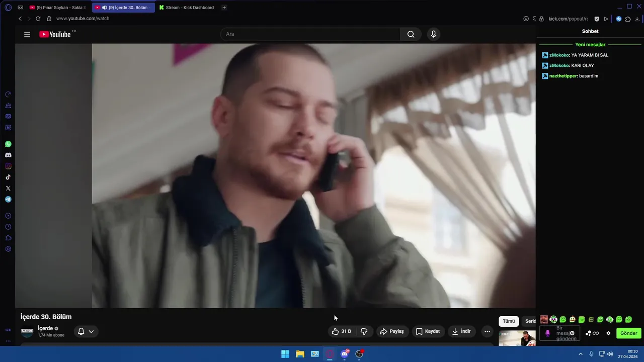
Task: Like the video with thumbs up
Action: 341,331
